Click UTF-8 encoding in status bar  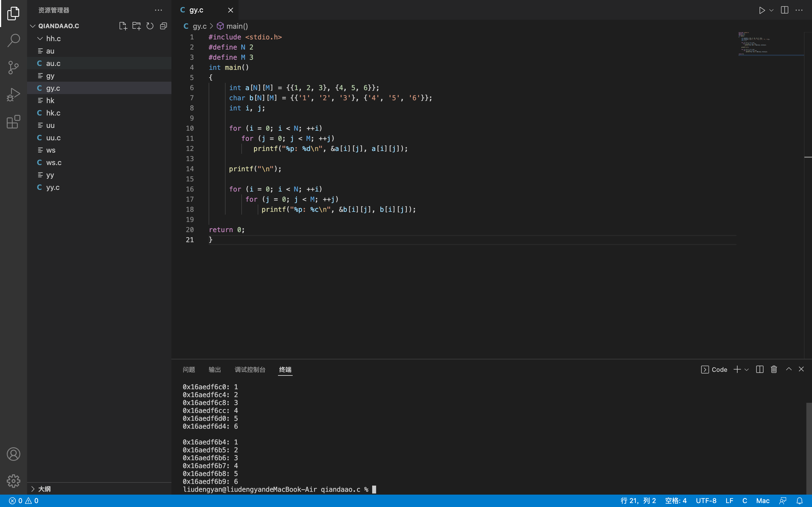point(706,501)
